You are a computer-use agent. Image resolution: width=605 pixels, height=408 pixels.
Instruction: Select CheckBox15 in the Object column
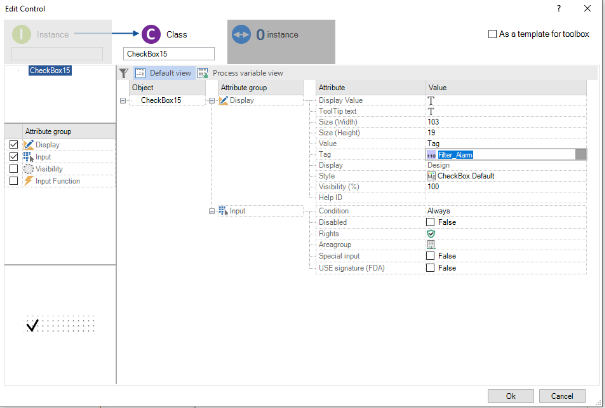point(161,100)
